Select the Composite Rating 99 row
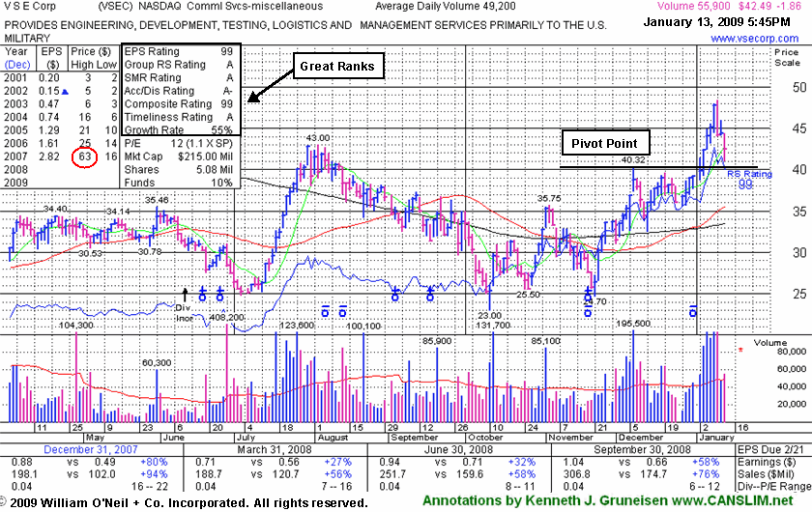The height and width of the screenshot is (512, 812). point(179,104)
